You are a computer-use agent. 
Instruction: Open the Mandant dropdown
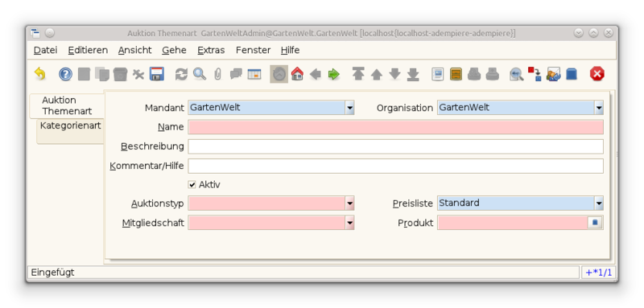point(349,108)
